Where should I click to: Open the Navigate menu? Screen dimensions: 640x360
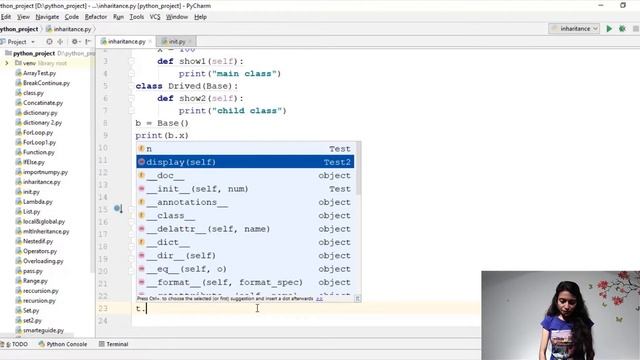(47, 17)
